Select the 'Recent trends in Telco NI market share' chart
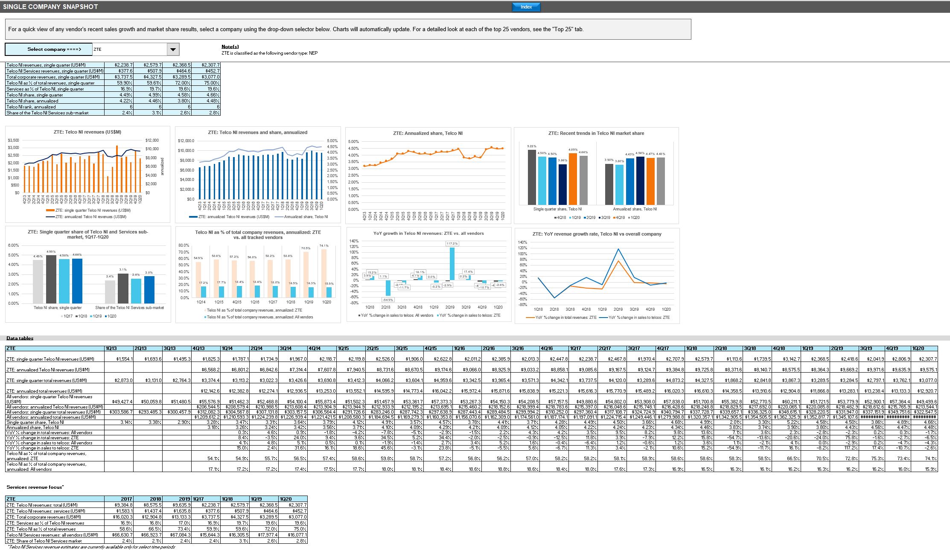The width and height of the screenshot is (950, 560). point(596,175)
